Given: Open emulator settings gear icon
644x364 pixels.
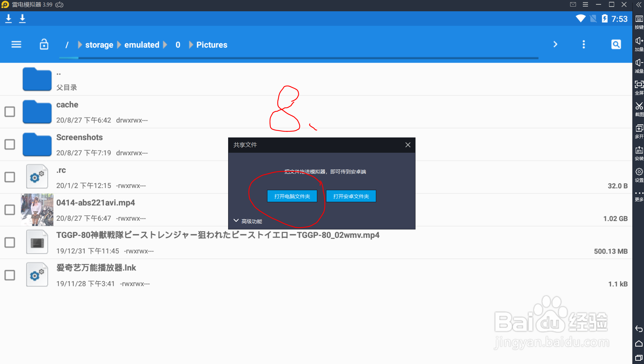Looking at the screenshot, I should [639, 172].
